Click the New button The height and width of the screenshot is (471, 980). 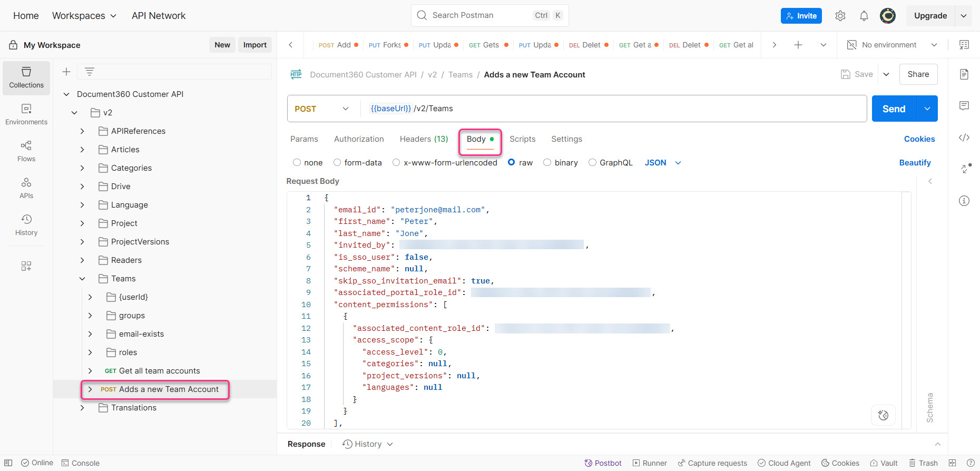[222, 45]
